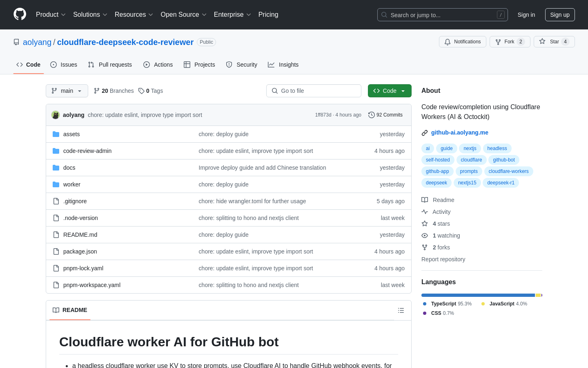This screenshot has height=368, width=588.
Task: Click the commit history clock icon
Action: 372,115
